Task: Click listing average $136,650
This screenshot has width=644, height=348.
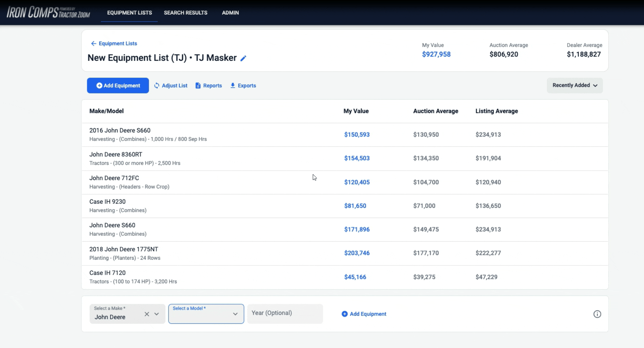Action: pos(488,206)
